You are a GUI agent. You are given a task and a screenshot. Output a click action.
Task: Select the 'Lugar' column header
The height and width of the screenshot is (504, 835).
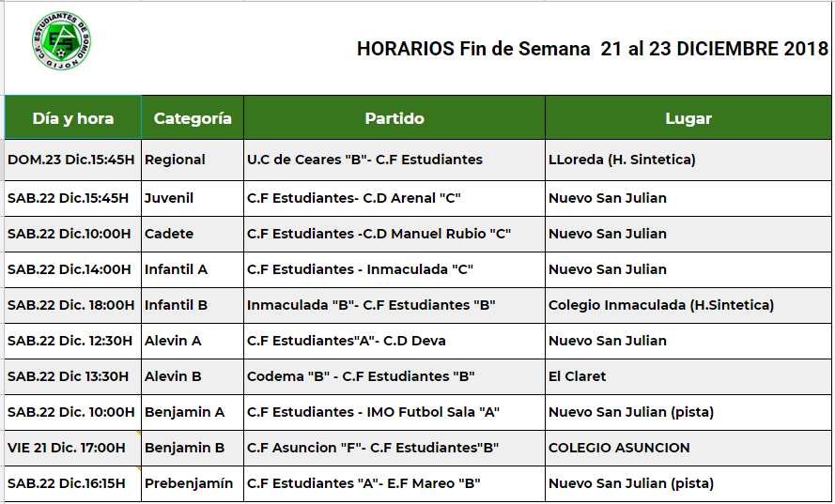pyautogui.click(x=688, y=118)
